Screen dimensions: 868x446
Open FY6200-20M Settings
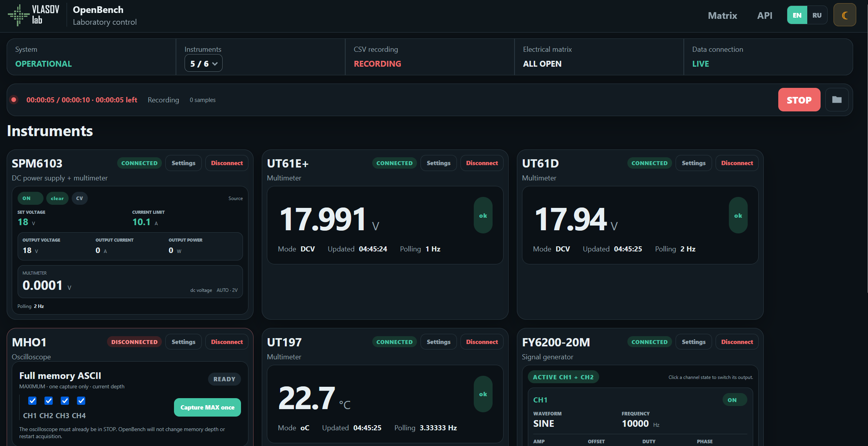(694, 342)
